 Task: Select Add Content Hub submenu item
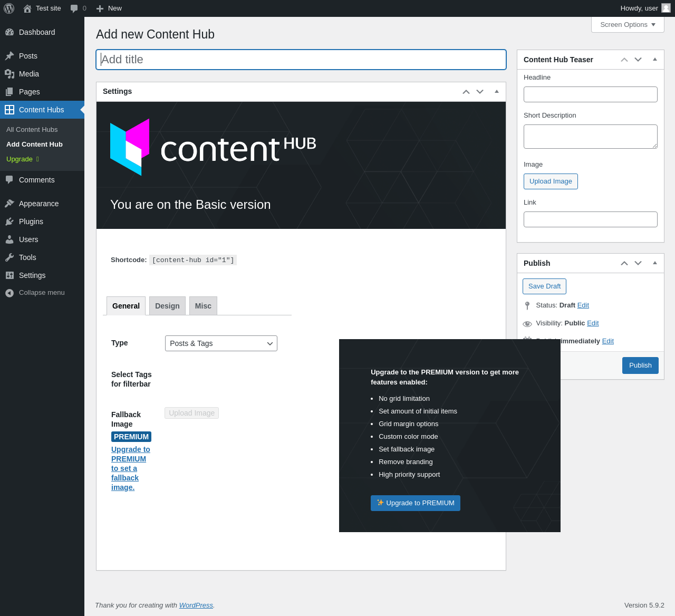[34, 145]
